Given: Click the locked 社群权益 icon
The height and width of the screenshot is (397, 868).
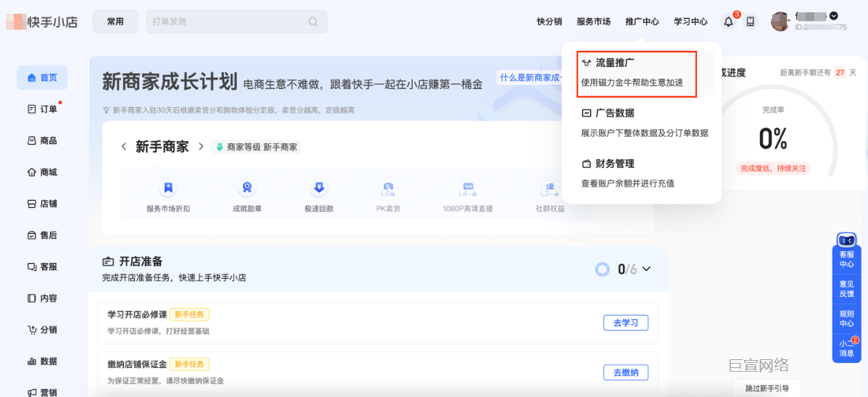Looking at the screenshot, I should 550,188.
